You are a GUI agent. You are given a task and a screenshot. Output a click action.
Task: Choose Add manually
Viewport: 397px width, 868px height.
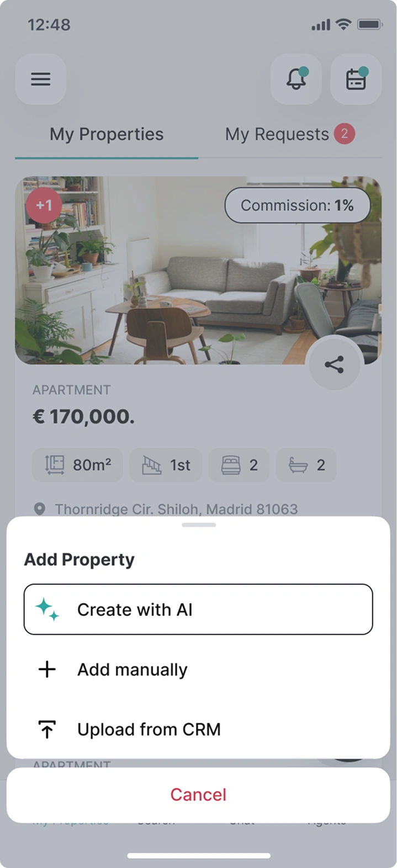pos(198,669)
